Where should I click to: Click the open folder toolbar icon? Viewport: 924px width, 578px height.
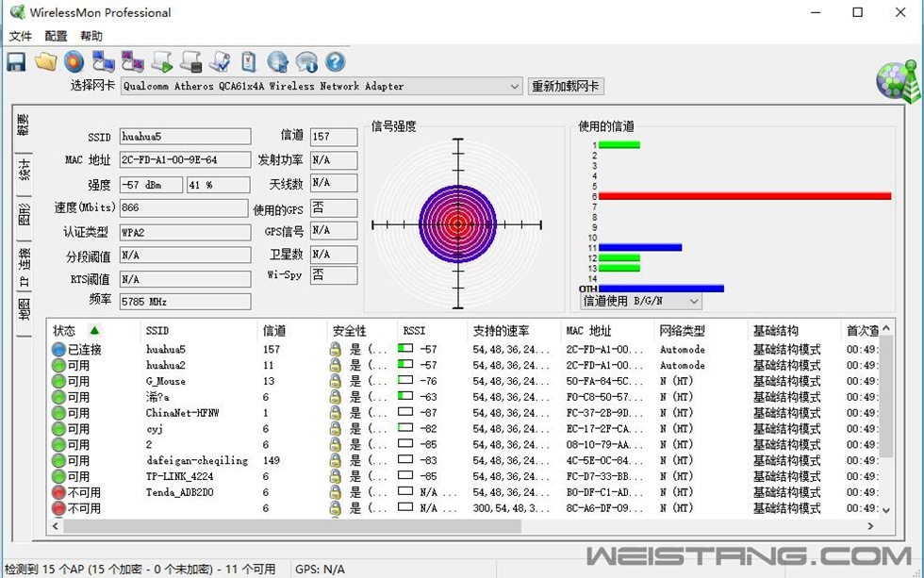[x=45, y=62]
